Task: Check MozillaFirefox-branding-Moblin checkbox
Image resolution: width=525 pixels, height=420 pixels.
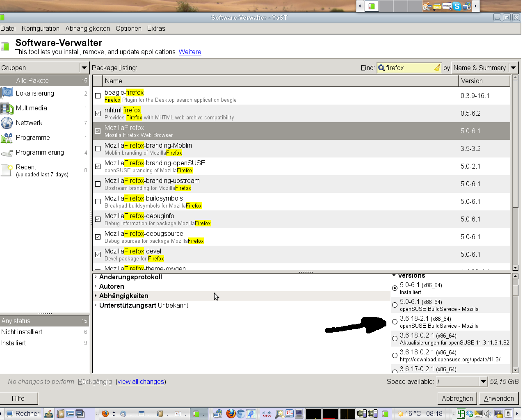Action: [98, 148]
